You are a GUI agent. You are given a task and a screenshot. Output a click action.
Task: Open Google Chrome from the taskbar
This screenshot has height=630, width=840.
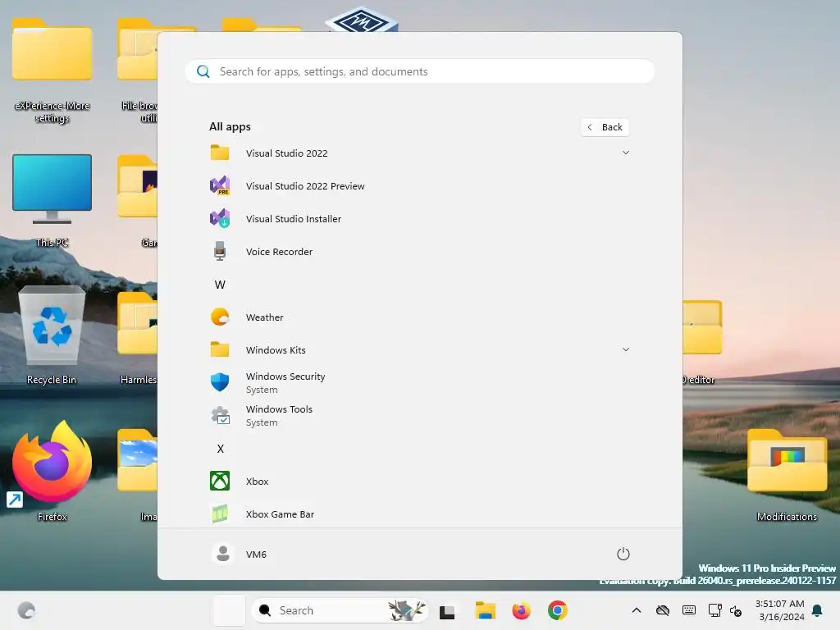pyautogui.click(x=557, y=610)
